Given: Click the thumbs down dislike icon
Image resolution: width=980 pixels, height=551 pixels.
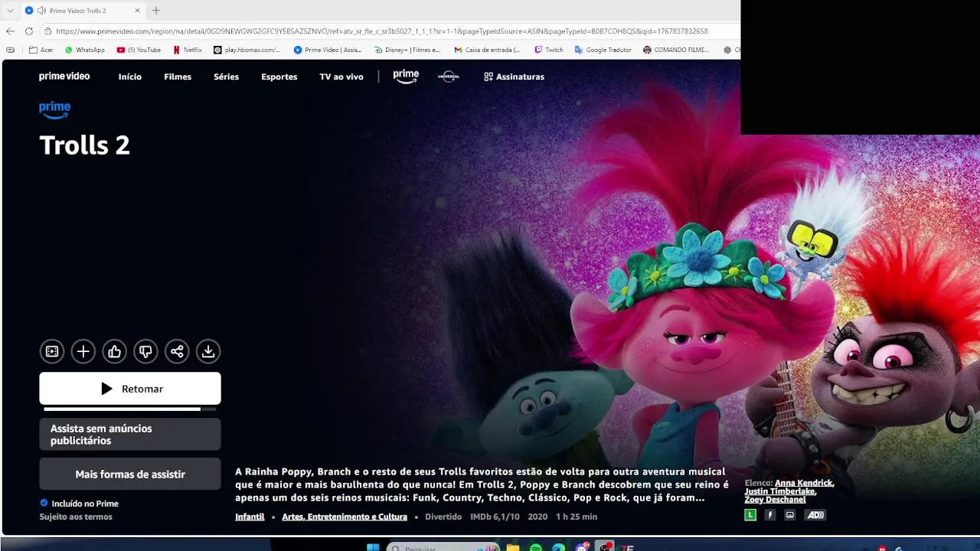Looking at the screenshot, I should (x=145, y=351).
